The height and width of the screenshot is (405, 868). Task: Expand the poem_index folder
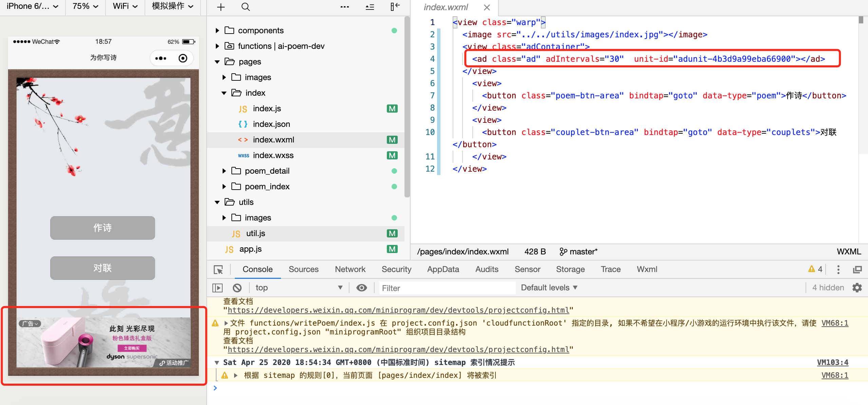[224, 187]
